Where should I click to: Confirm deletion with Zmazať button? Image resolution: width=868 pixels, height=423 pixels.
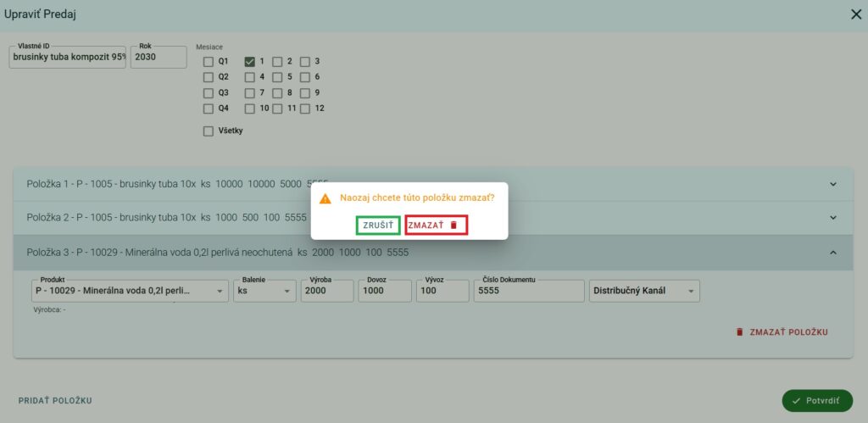pos(436,225)
